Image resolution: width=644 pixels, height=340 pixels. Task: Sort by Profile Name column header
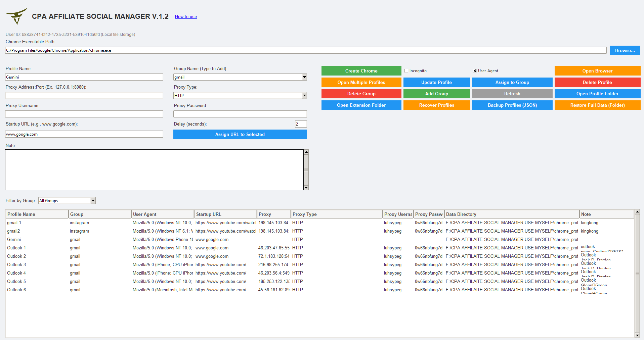click(37, 214)
